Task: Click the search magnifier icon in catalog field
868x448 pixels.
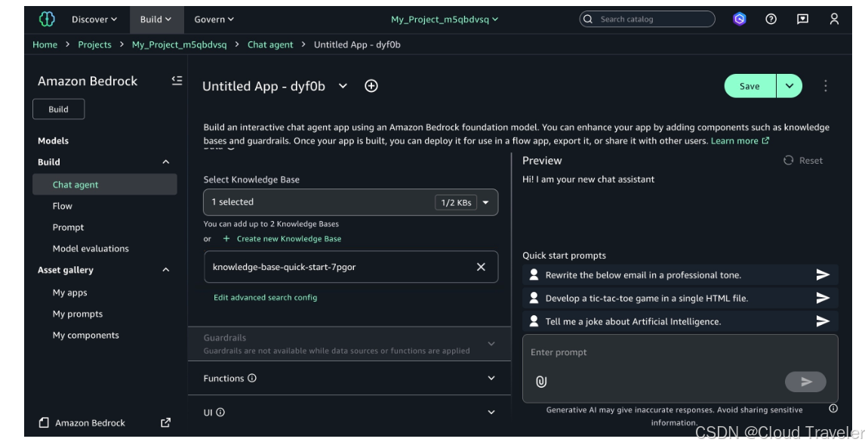Action: pos(589,20)
